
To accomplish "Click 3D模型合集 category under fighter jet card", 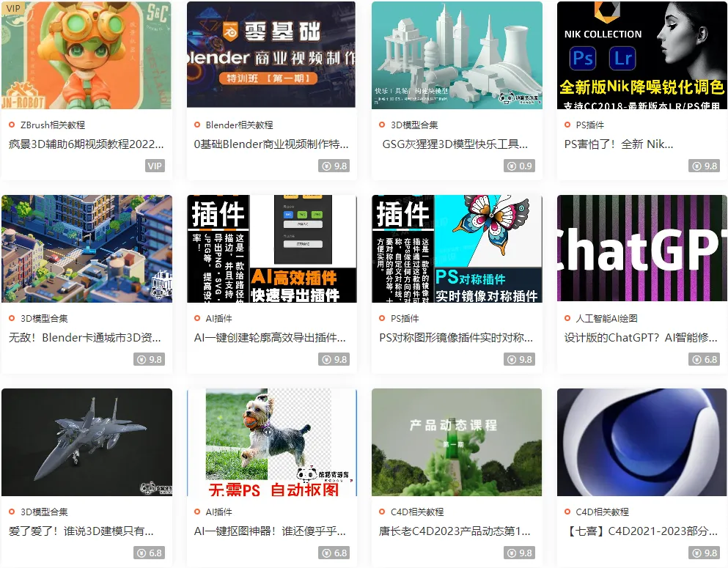I will (44, 512).
